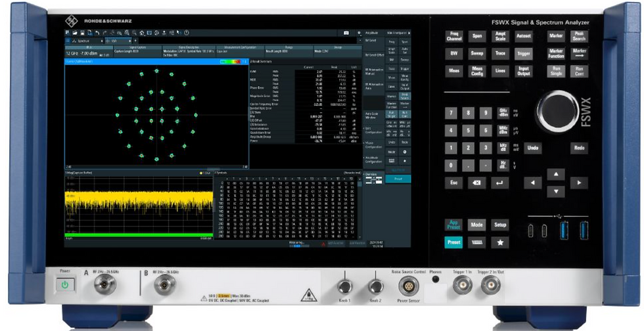Toggle the hardware Run Single key
This screenshot has height=331, width=644.
click(x=556, y=71)
